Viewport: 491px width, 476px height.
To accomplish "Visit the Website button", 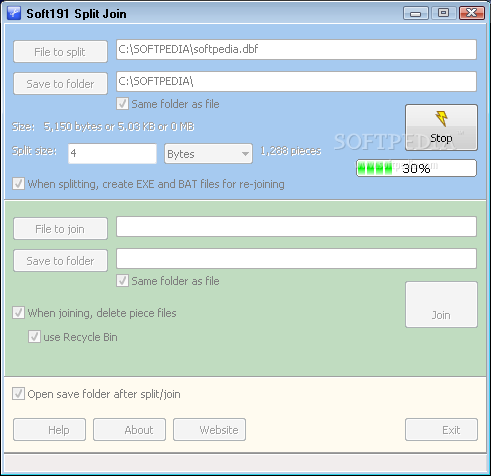I will pyautogui.click(x=209, y=430).
